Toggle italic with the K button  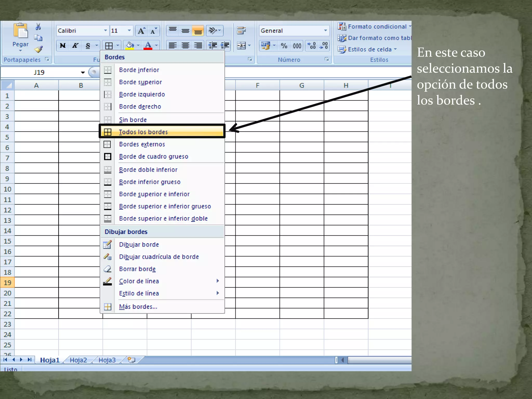click(x=75, y=46)
